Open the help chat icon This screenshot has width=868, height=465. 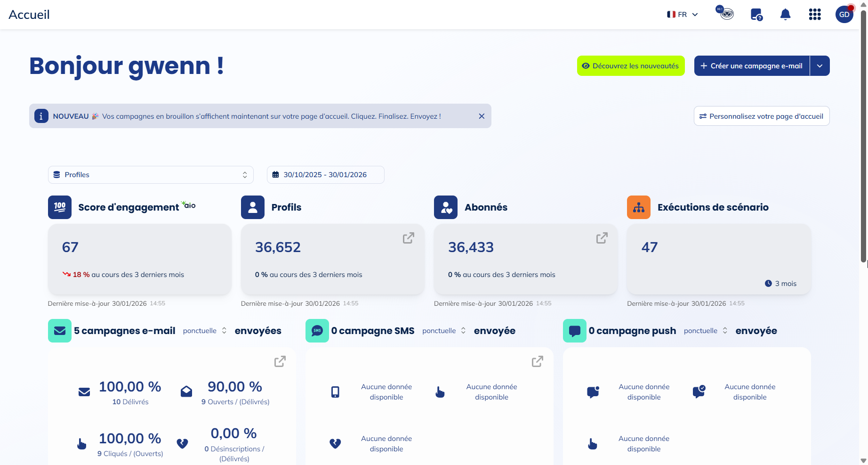(x=756, y=15)
